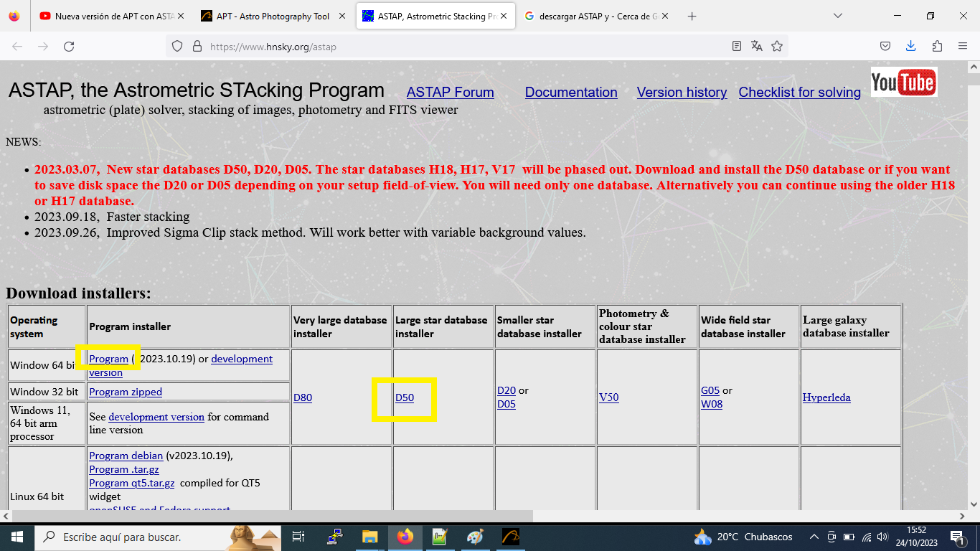Open the notification center icon

956,537
